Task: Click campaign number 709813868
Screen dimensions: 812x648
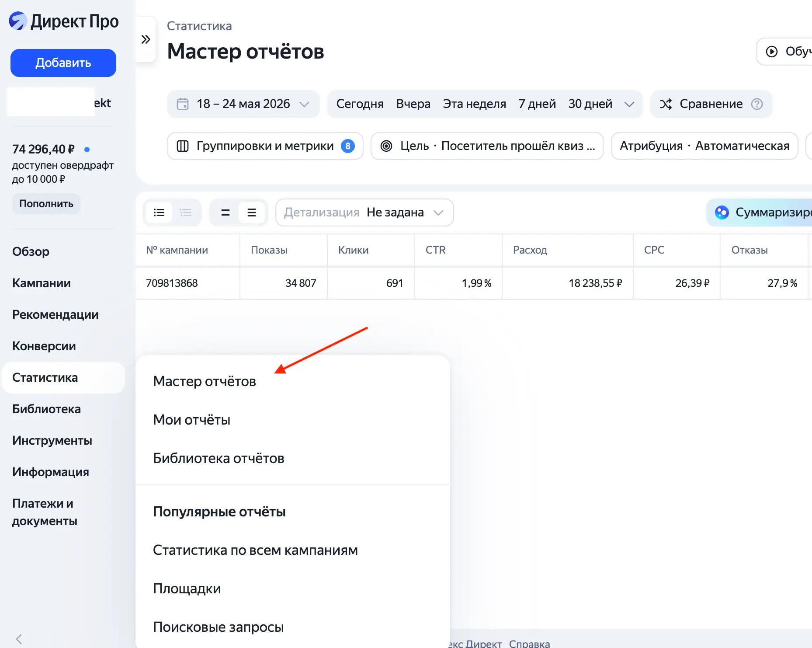Action: 172,283
